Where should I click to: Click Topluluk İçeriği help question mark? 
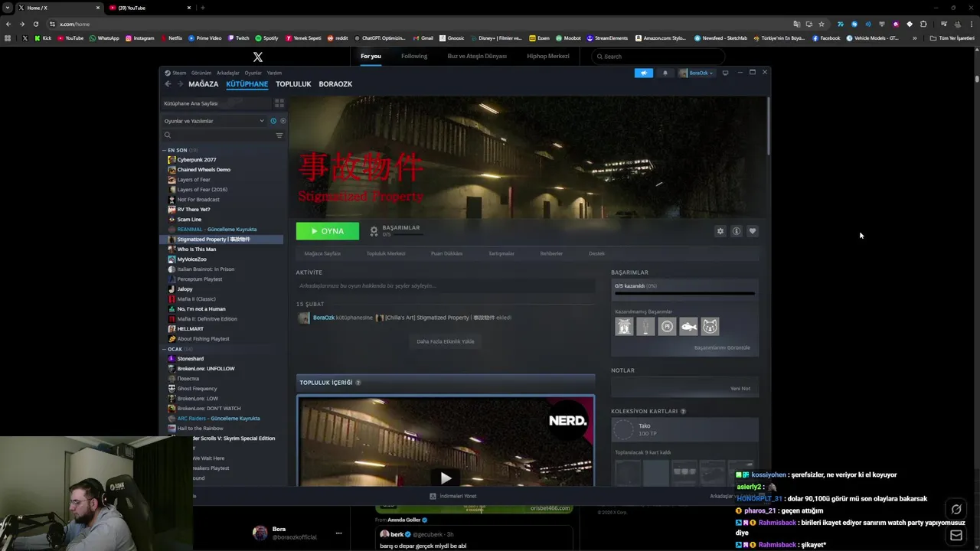[358, 383]
